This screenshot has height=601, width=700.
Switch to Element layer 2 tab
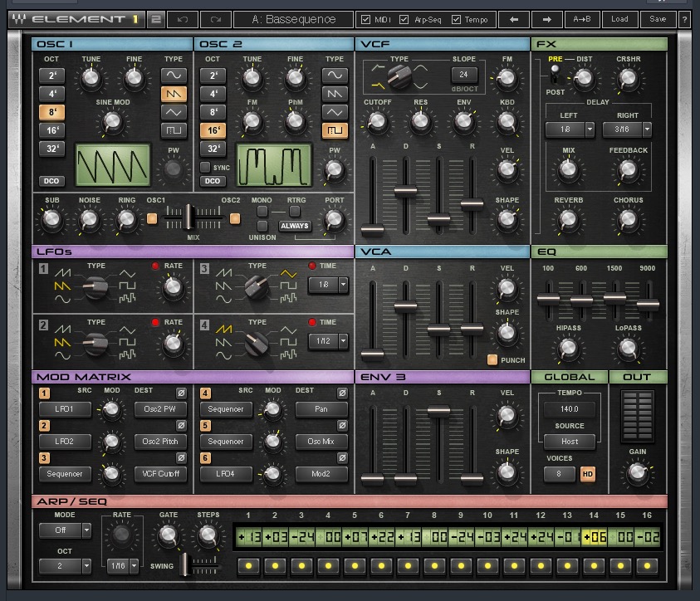click(x=154, y=19)
